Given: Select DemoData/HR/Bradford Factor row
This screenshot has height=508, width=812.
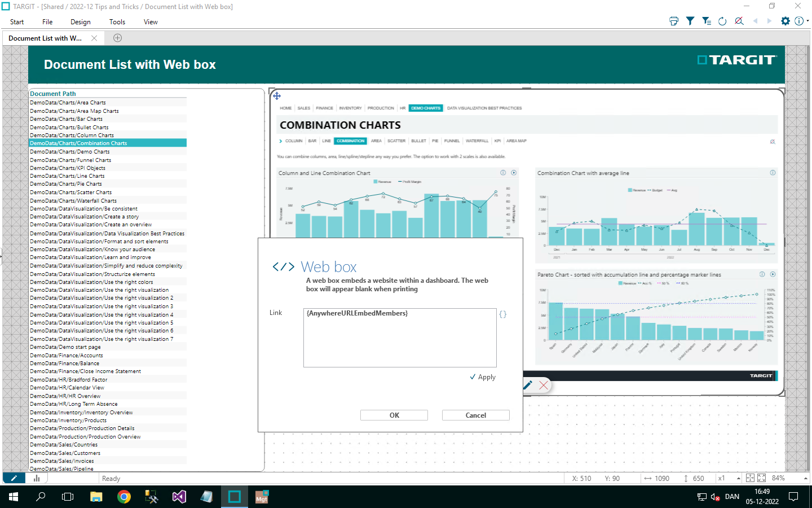Looking at the screenshot, I should coord(108,380).
